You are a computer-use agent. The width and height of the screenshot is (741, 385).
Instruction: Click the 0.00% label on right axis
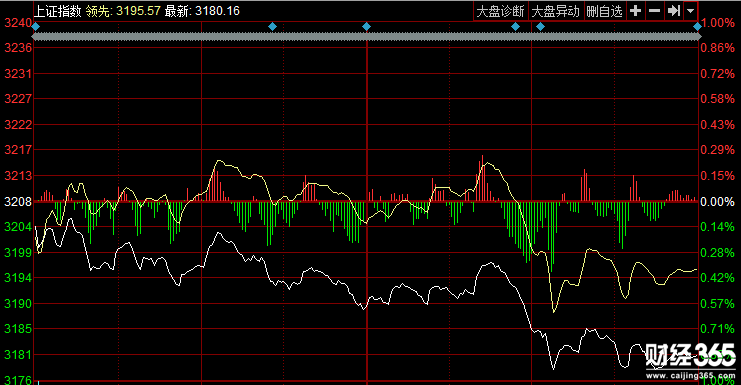[x=717, y=202]
